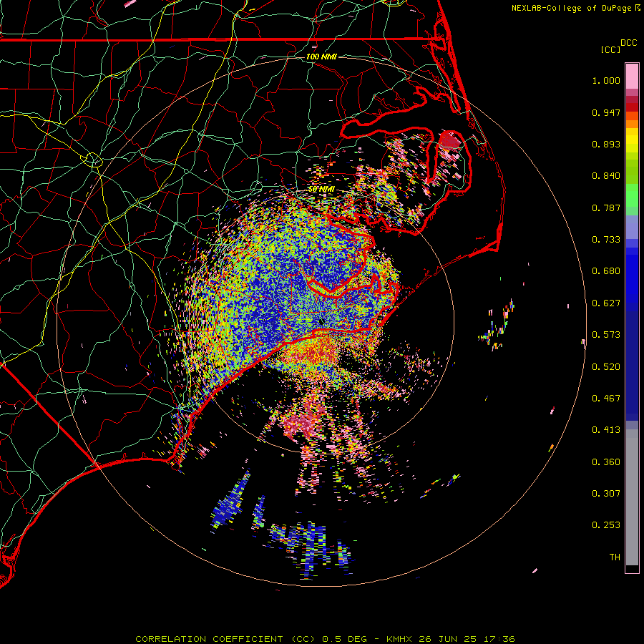Select the 0.840 scale value
The height and width of the screenshot is (644, 644).
click(606, 176)
